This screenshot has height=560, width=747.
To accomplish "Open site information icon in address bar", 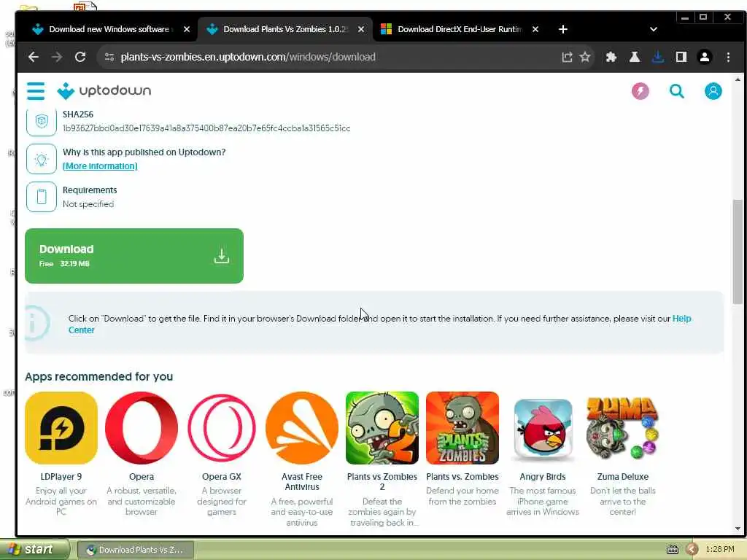I will [109, 57].
